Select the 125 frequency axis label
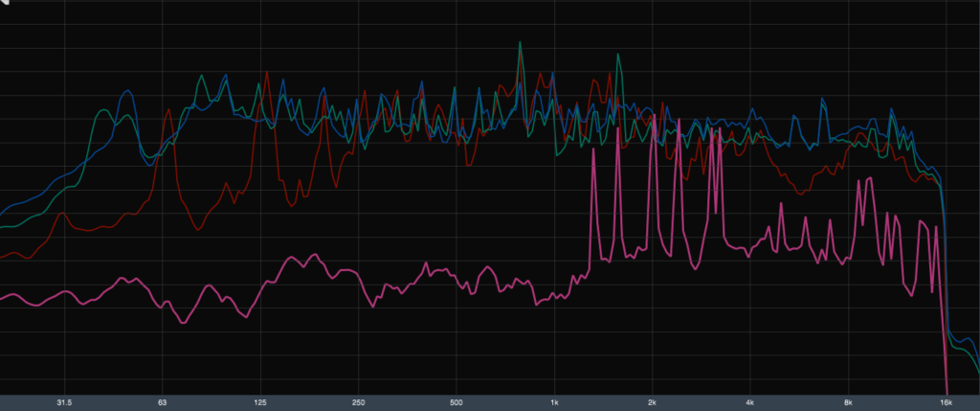The height and width of the screenshot is (411, 980). (260, 402)
